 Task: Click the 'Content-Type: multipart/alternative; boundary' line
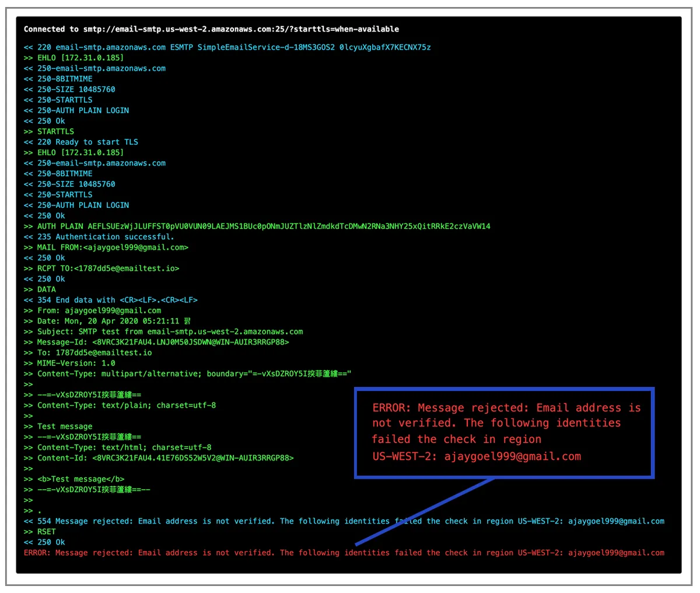coord(187,373)
